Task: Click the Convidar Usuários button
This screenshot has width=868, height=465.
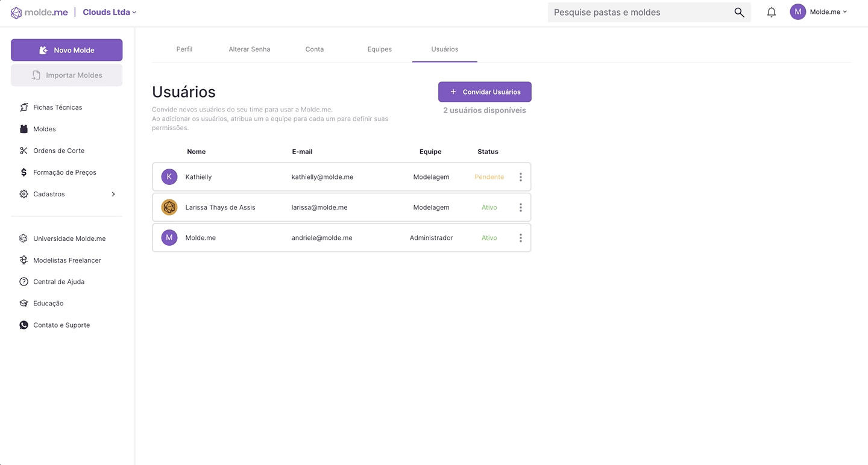Action: (485, 92)
